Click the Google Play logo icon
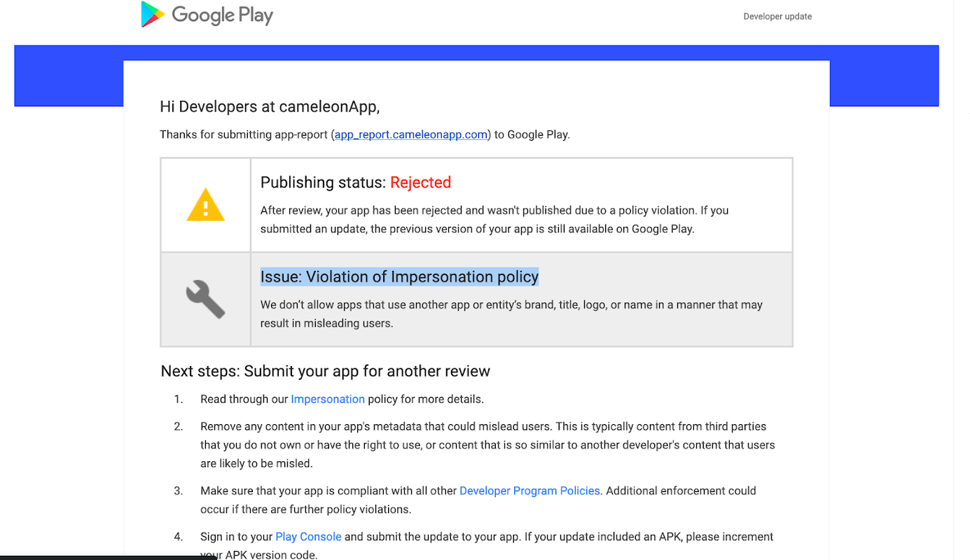Viewport: 970px width, 560px height. (153, 15)
